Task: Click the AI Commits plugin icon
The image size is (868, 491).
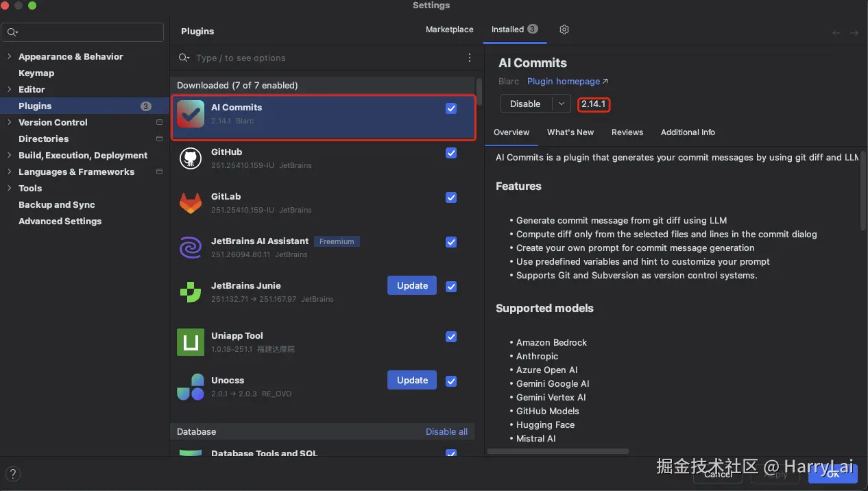Action: point(191,114)
